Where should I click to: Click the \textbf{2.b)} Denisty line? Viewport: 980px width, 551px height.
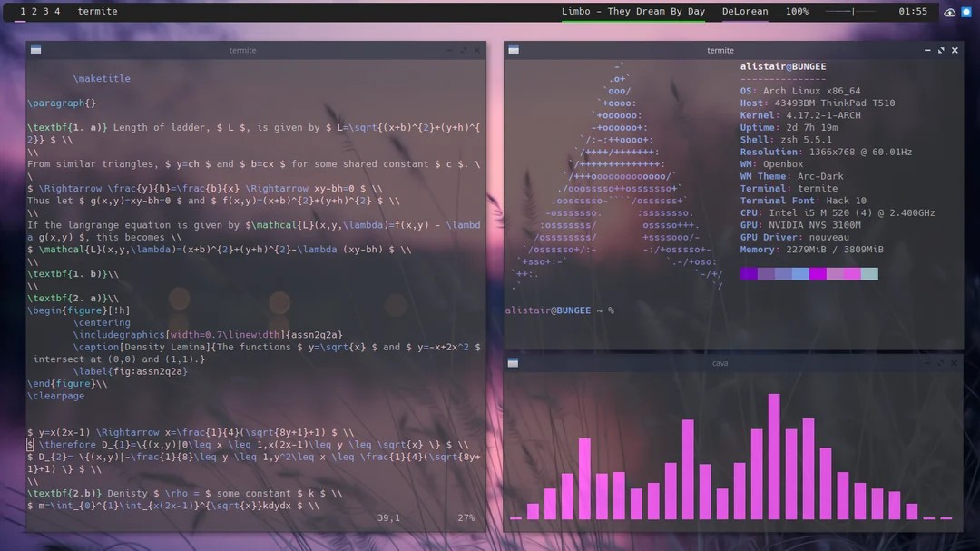(x=184, y=494)
